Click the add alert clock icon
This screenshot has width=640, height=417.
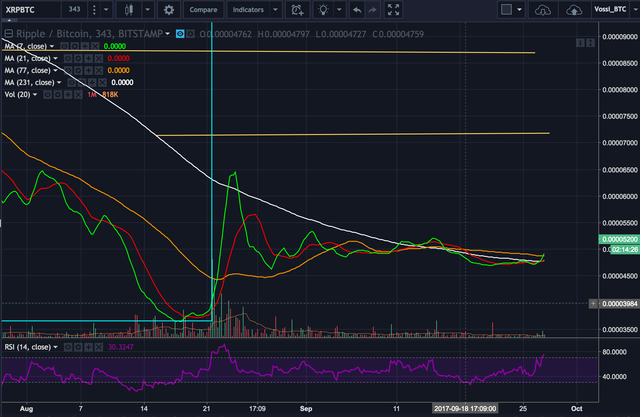pos(297,10)
